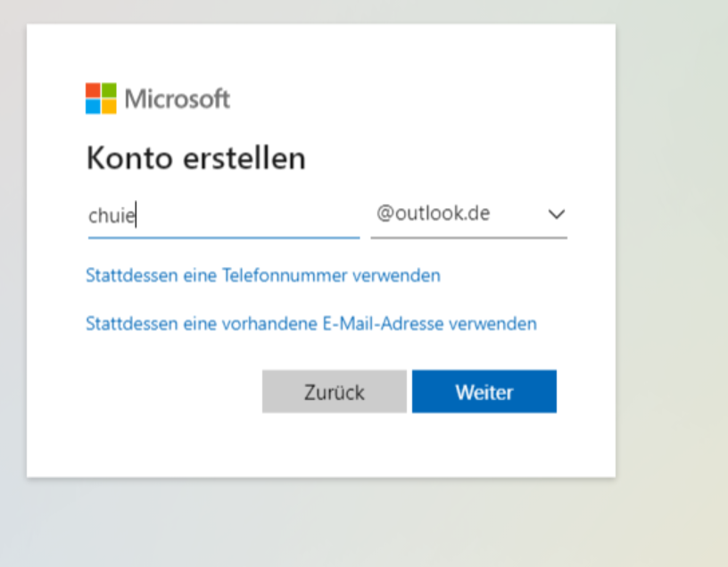Use a phone number instead via Telefonnummer link
Image resolution: width=728 pixels, height=567 pixels.
pos(263,275)
